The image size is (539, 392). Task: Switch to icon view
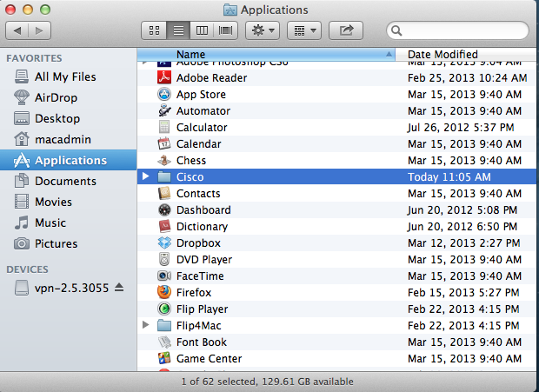click(154, 30)
